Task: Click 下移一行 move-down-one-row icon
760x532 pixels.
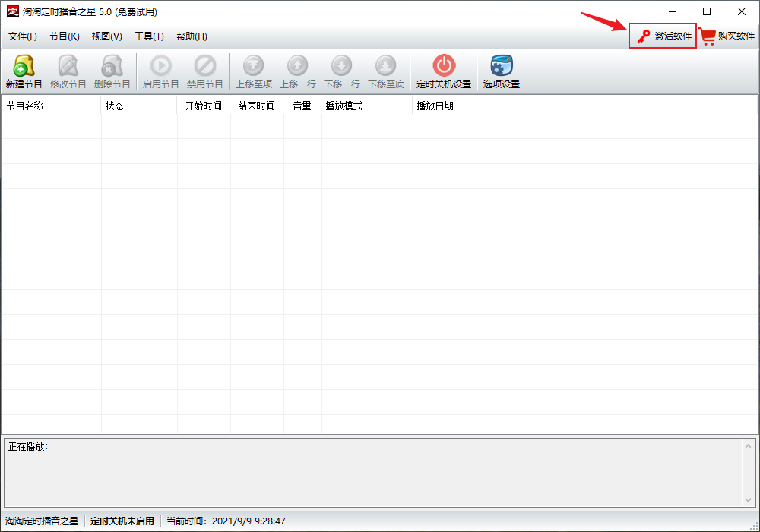Action: [x=342, y=72]
